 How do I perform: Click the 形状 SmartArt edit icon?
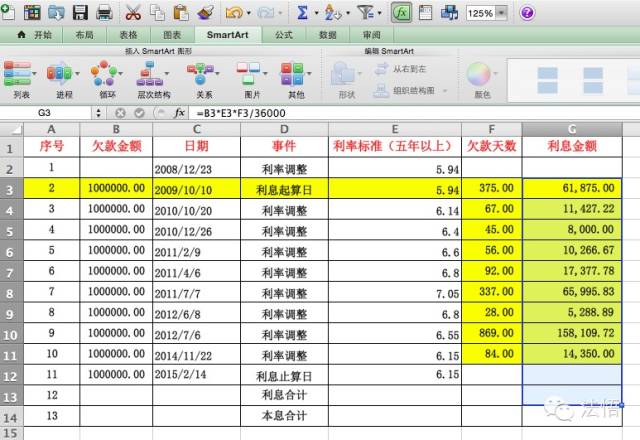click(342, 74)
